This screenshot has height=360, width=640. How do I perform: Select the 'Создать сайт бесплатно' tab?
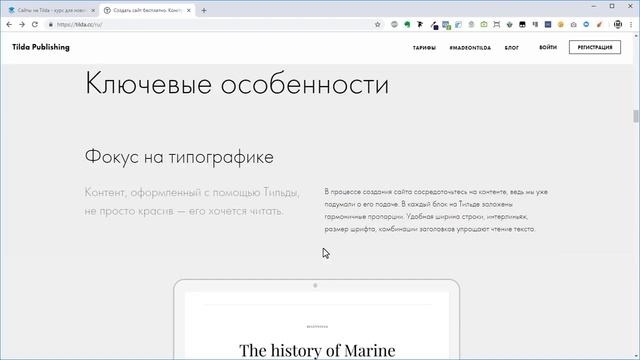pyautogui.click(x=147, y=10)
